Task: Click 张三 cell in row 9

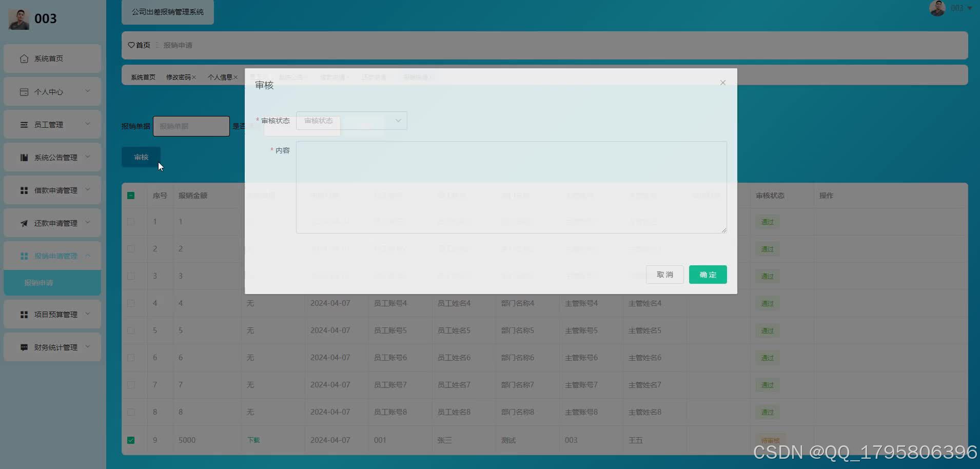Action: (445, 440)
